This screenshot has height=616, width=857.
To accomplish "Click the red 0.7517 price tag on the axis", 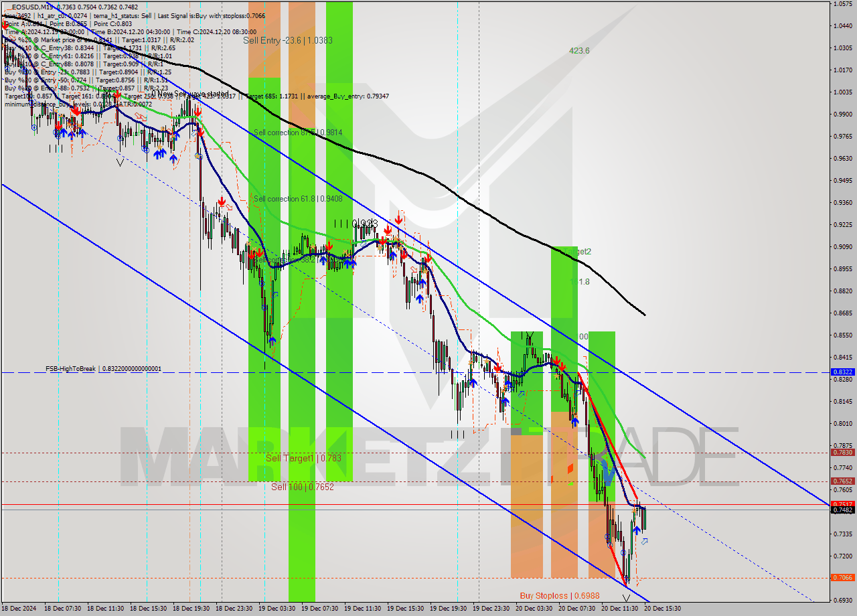I will (x=842, y=504).
